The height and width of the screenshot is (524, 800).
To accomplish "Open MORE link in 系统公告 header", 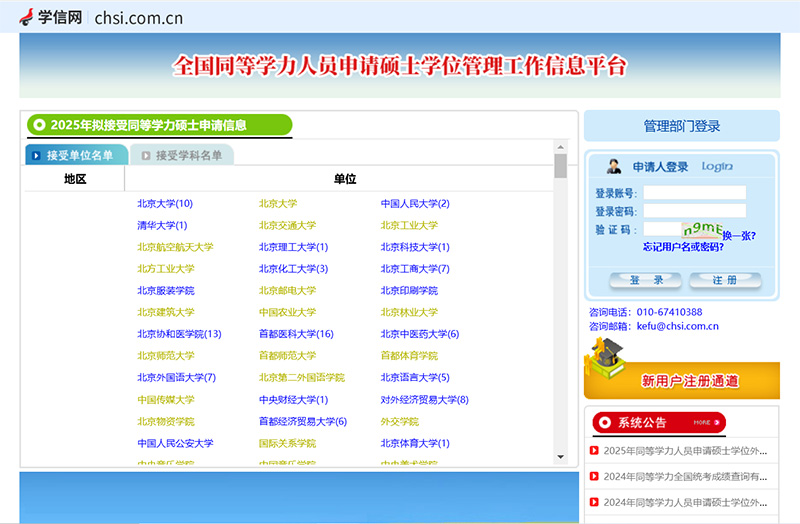I will click(702, 422).
